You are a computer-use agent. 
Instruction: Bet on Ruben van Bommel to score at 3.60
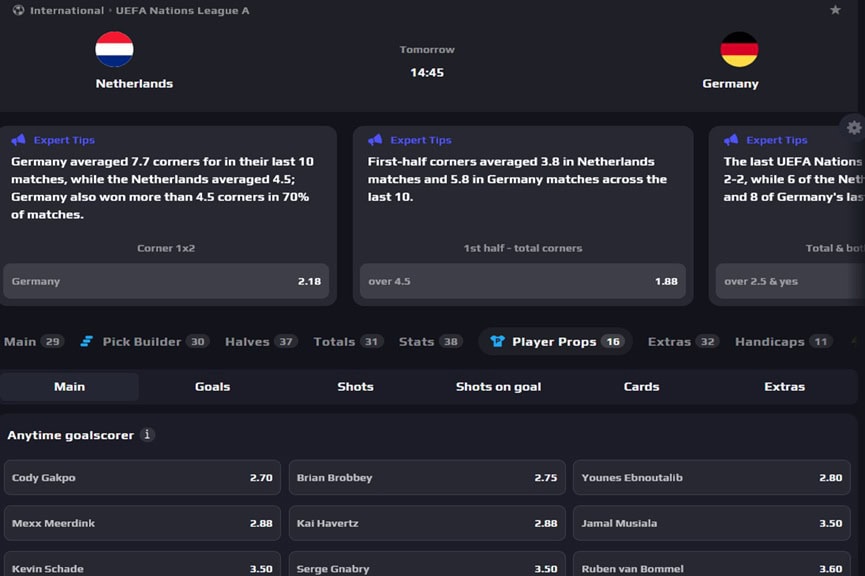click(x=712, y=564)
